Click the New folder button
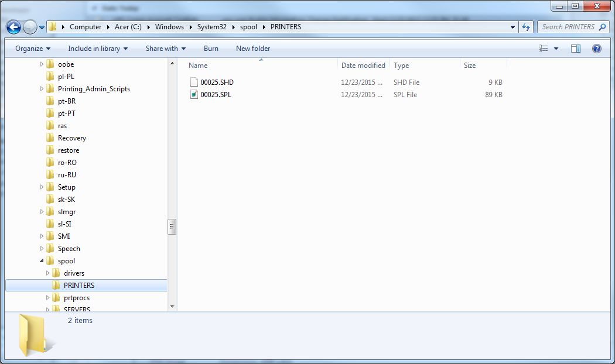The image size is (615, 364). pyautogui.click(x=253, y=49)
